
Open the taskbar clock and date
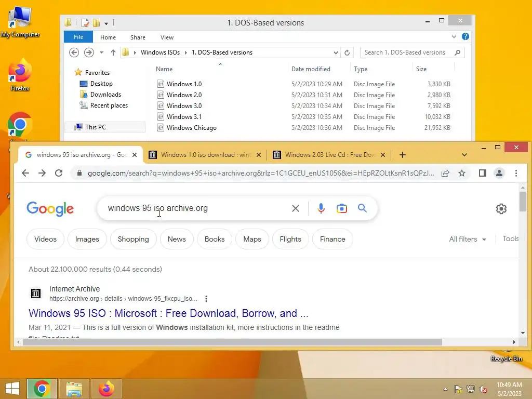click(x=509, y=389)
